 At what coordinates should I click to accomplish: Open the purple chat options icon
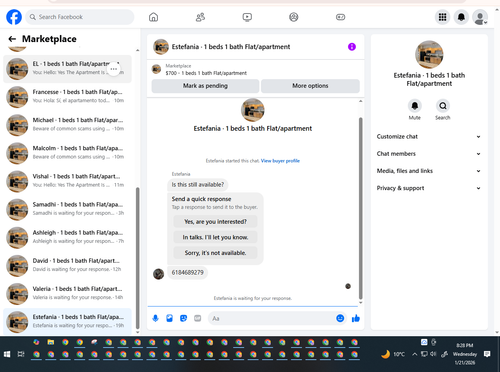tap(352, 47)
